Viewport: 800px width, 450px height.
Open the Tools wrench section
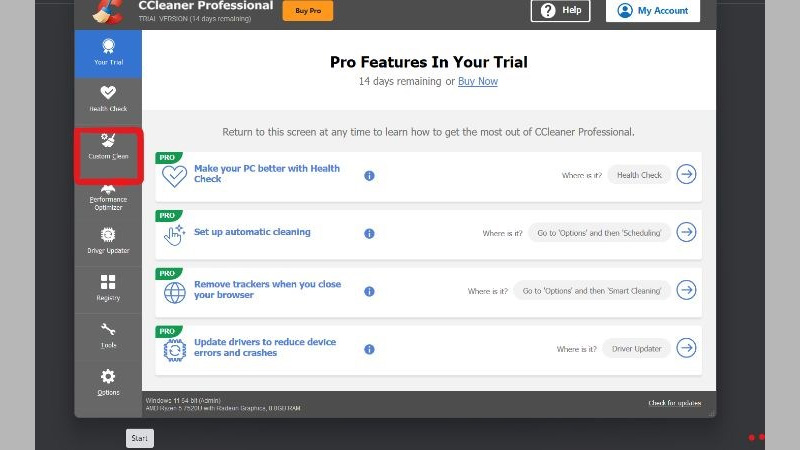[x=108, y=335]
